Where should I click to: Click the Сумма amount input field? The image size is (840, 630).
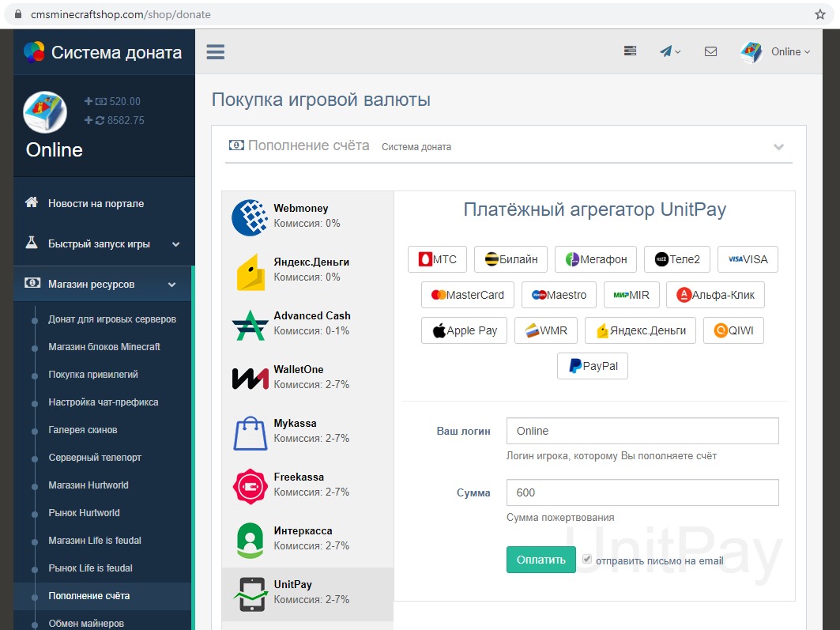tap(642, 492)
